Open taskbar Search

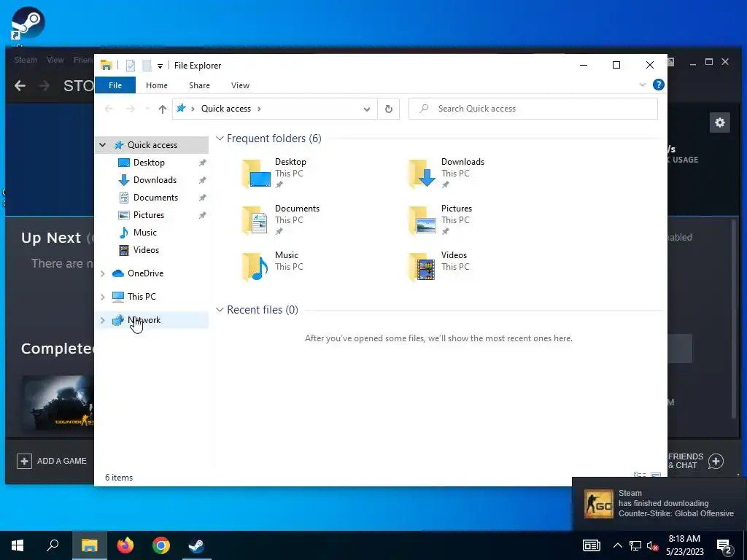click(53, 545)
